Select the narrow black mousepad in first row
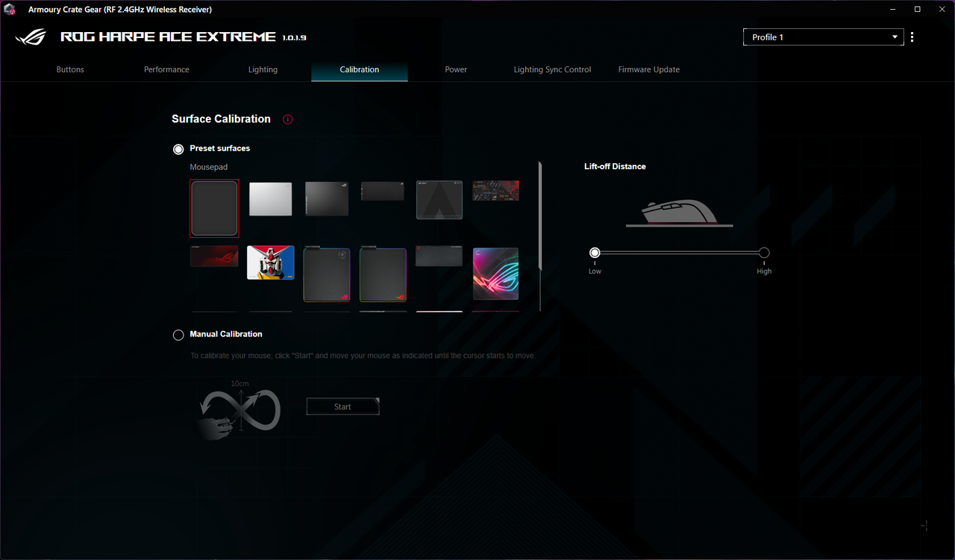The image size is (955, 560). coord(383,191)
